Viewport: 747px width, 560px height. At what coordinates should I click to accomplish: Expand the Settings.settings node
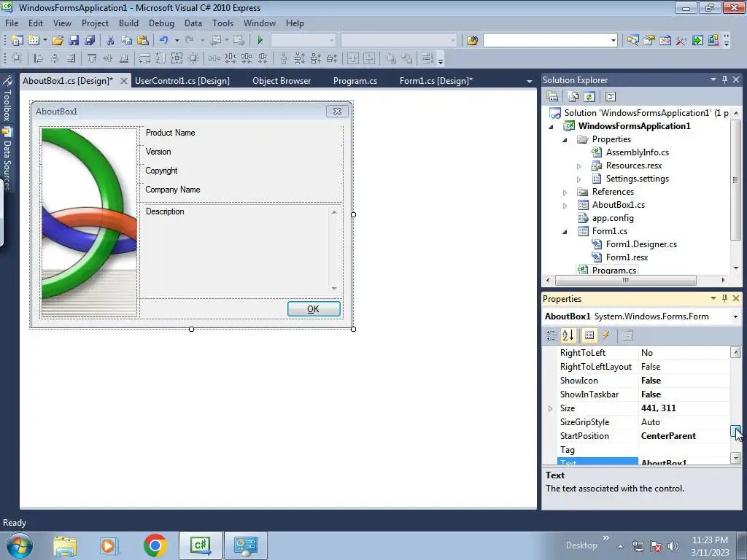578,179
